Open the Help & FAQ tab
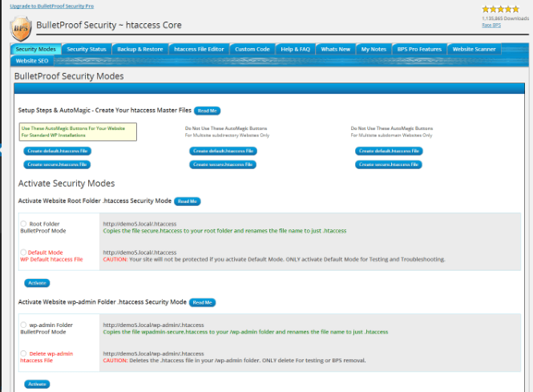This screenshot has height=392, width=533. pos(296,49)
